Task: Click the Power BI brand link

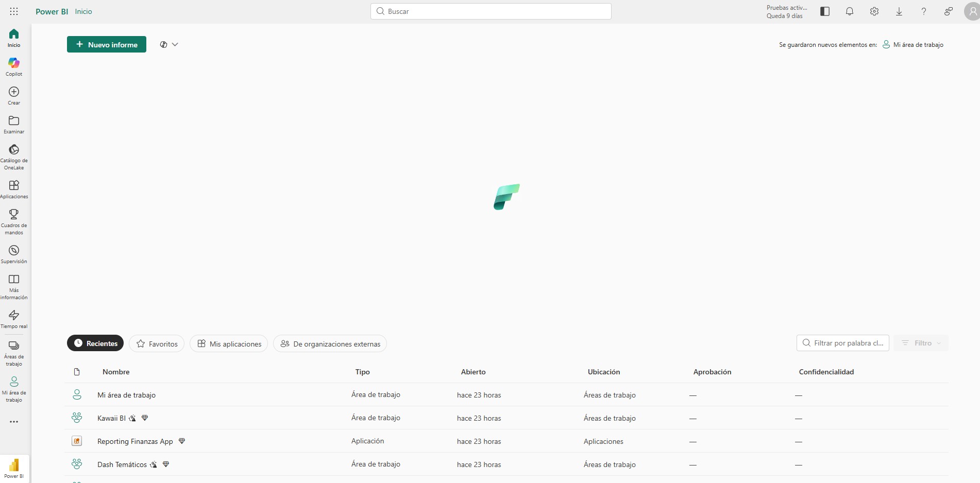Action: pyautogui.click(x=52, y=11)
